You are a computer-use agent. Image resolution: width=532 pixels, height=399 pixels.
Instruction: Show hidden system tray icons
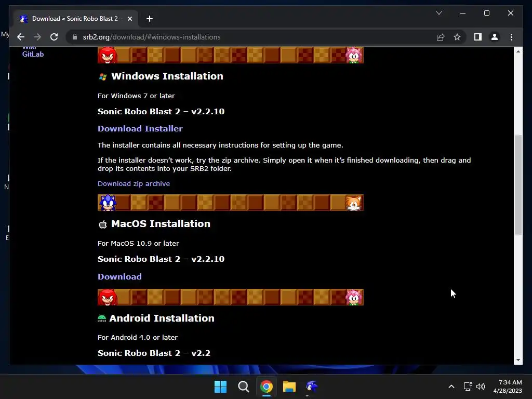click(x=451, y=387)
